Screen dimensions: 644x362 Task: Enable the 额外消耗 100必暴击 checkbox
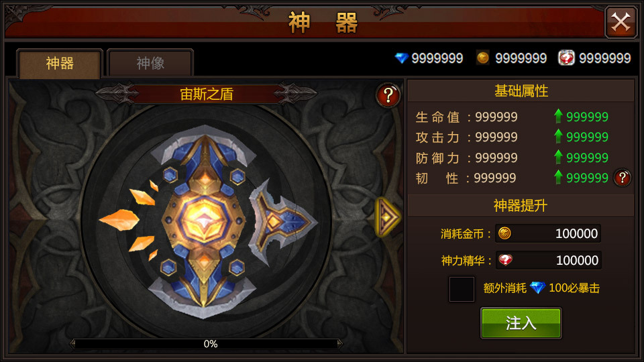[462, 289]
